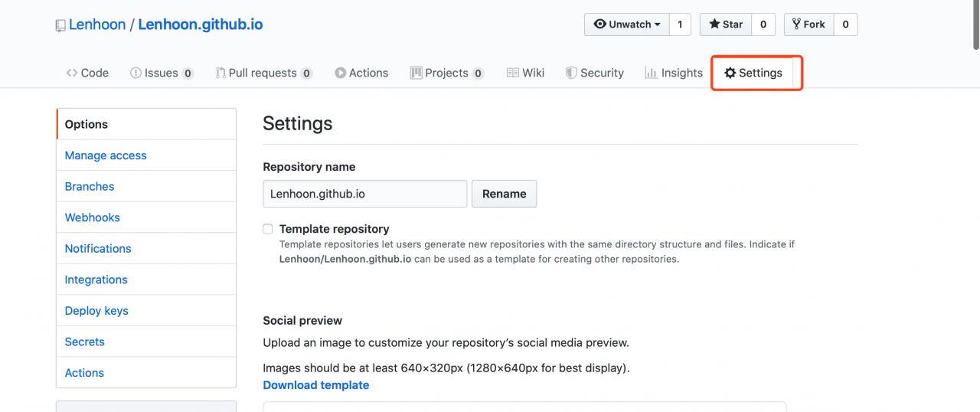
Task: Click the Code tab icon
Action: pyautogui.click(x=72, y=73)
